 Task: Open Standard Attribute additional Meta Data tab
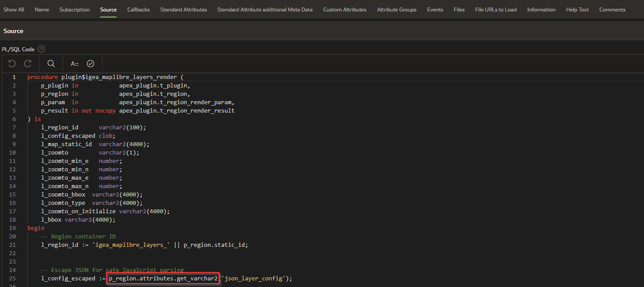point(265,9)
